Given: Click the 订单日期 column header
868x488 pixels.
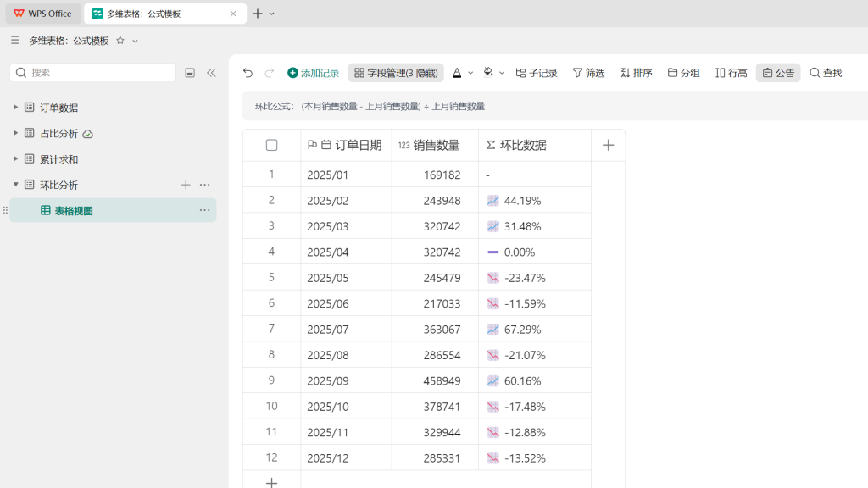Looking at the screenshot, I should pos(346,145).
